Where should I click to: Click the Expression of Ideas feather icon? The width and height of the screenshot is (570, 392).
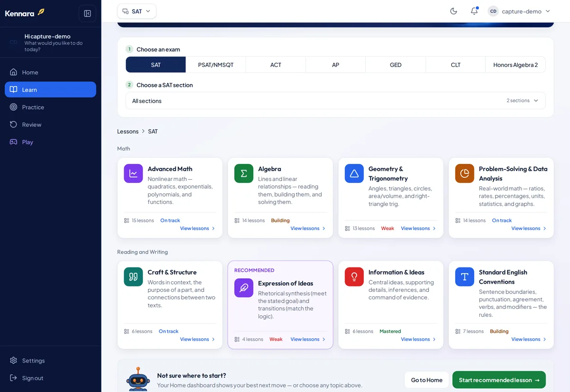pos(244,288)
